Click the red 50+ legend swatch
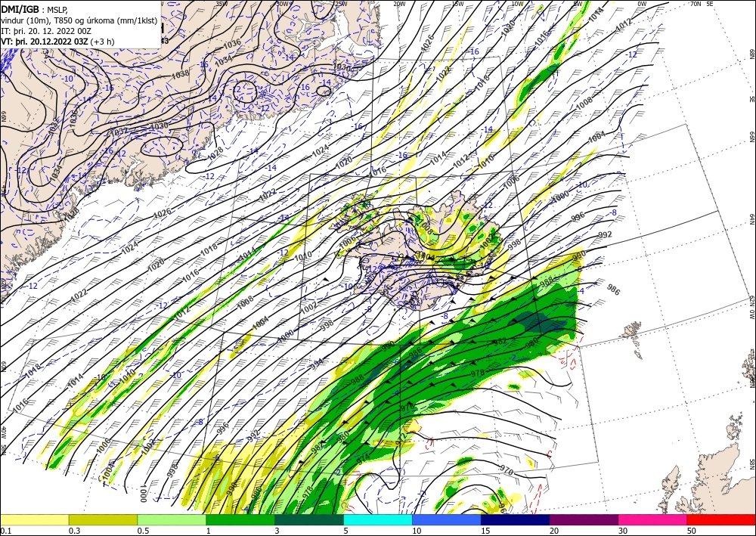 pyautogui.click(x=720, y=519)
